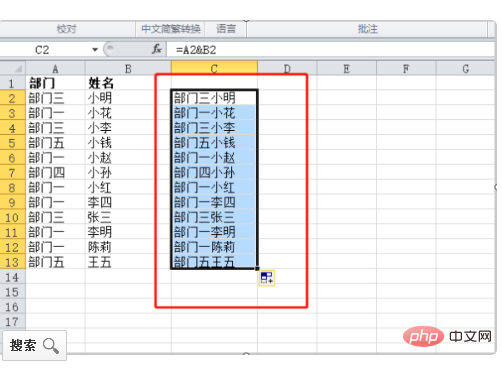
Task: Open the Auto Fill Options icon
Action: (267, 278)
